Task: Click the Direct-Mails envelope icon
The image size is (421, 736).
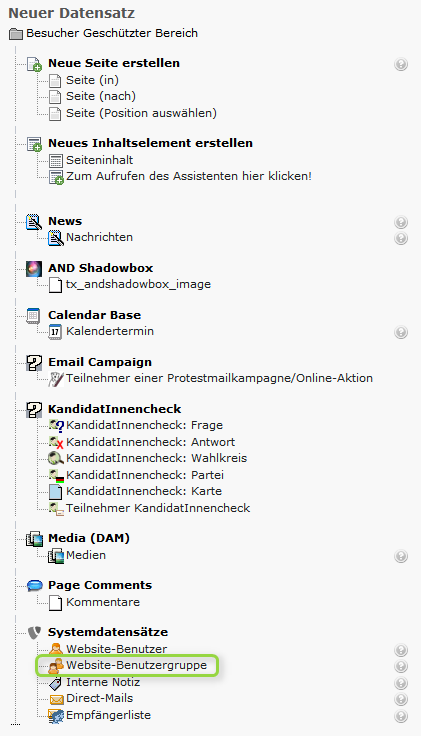Action: point(56,699)
